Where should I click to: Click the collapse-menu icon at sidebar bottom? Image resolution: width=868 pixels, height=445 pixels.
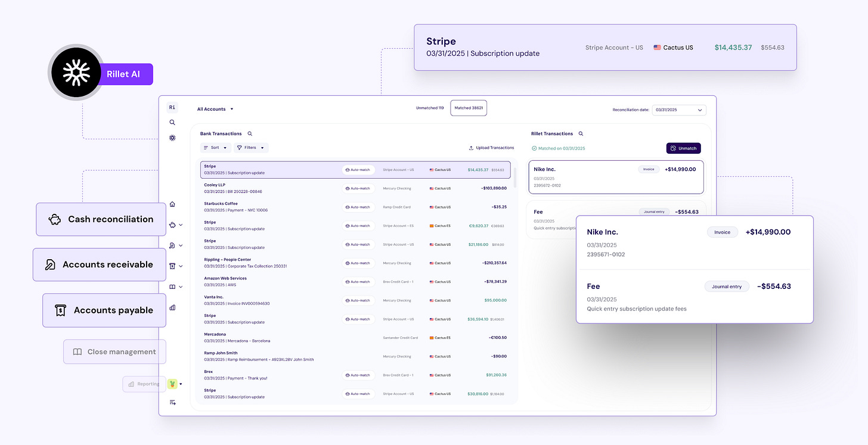(172, 403)
